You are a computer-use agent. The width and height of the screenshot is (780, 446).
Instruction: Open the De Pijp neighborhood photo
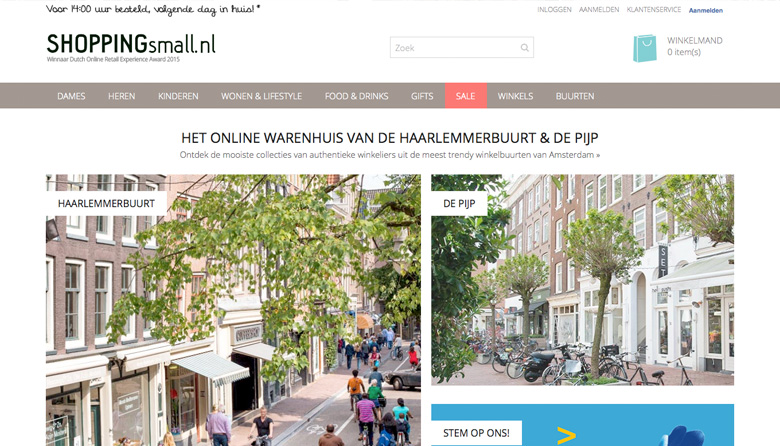(x=583, y=279)
